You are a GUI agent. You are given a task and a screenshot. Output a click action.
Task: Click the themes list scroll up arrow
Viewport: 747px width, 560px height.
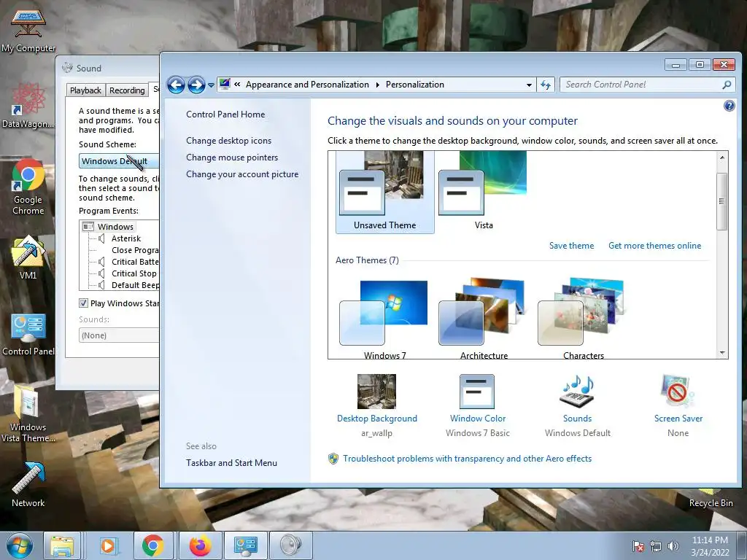tap(722, 157)
